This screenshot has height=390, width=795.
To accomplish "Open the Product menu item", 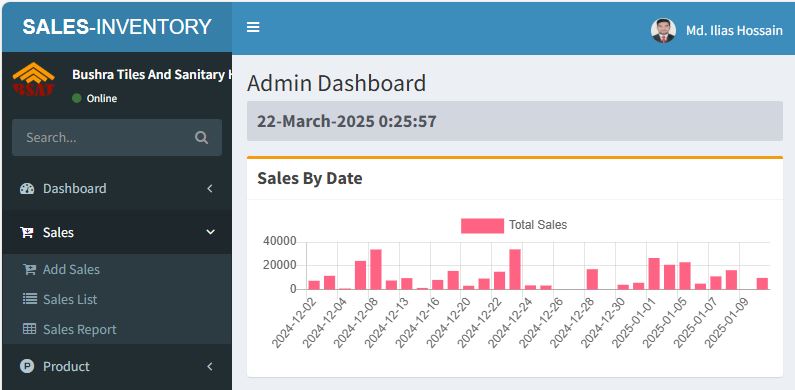I will point(117,366).
